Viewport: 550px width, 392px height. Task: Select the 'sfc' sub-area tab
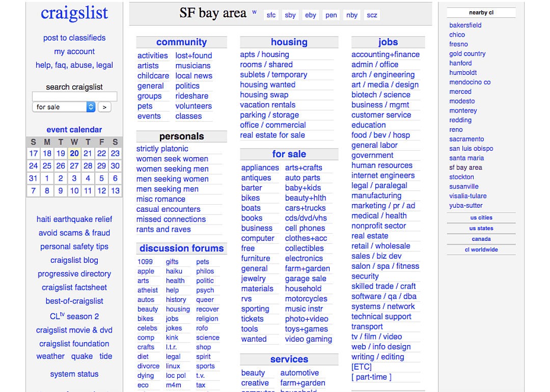271,15
